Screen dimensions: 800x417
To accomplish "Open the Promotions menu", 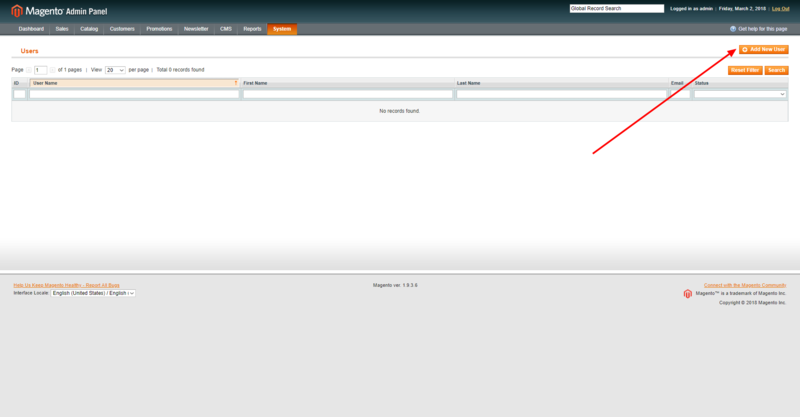I will click(x=159, y=29).
